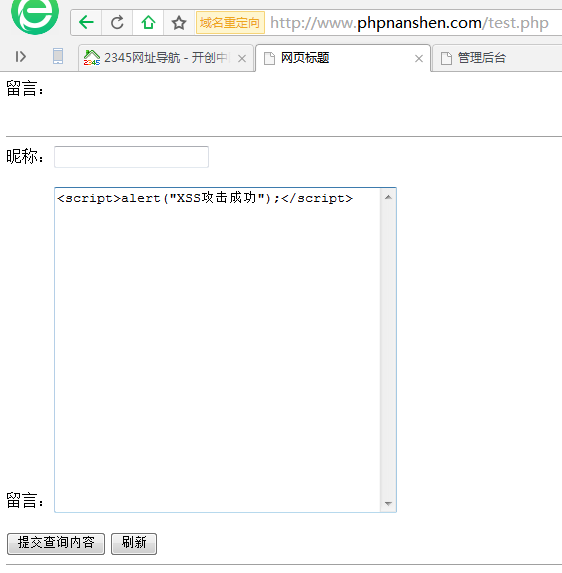
Task: Click the 刷新 refresh button
Action: click(134, 544)
